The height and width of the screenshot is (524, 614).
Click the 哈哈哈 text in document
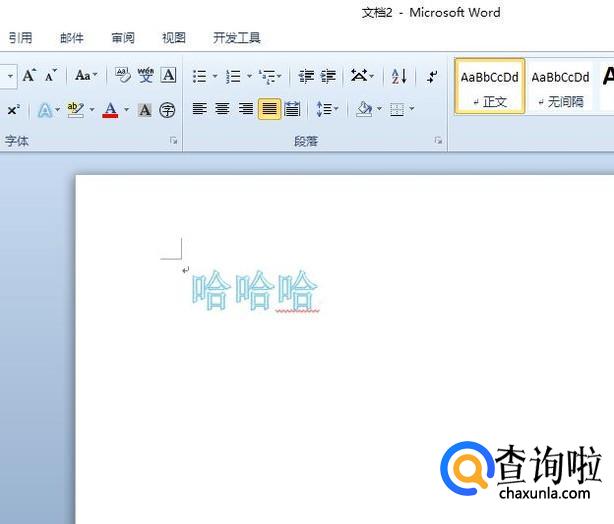pos(255,290)
